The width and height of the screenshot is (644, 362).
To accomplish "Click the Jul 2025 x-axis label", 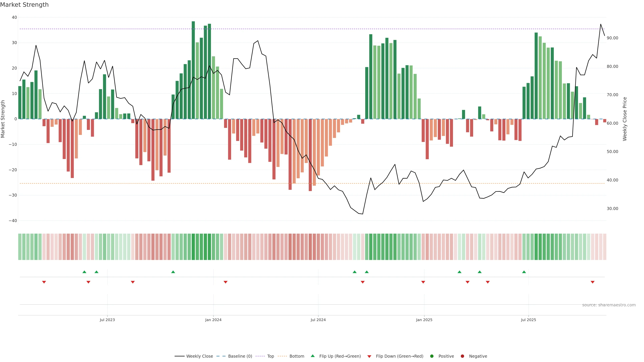I will (528, 320).
